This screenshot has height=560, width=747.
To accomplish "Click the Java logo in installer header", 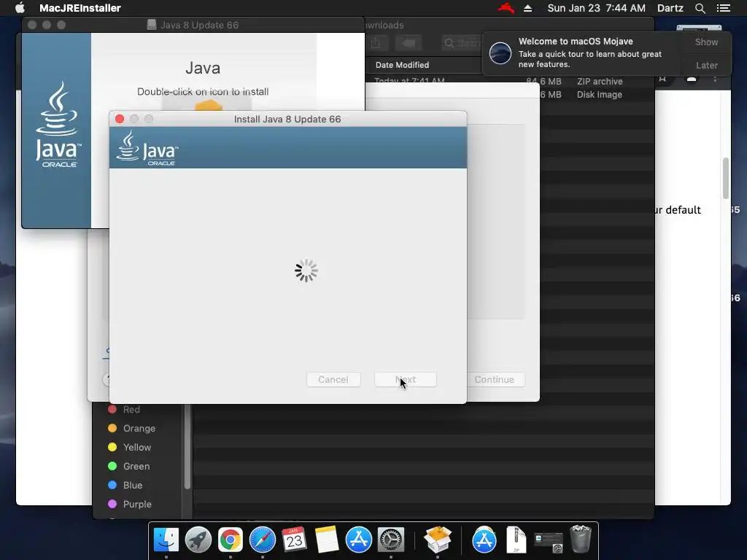I will tap(147, 148).
